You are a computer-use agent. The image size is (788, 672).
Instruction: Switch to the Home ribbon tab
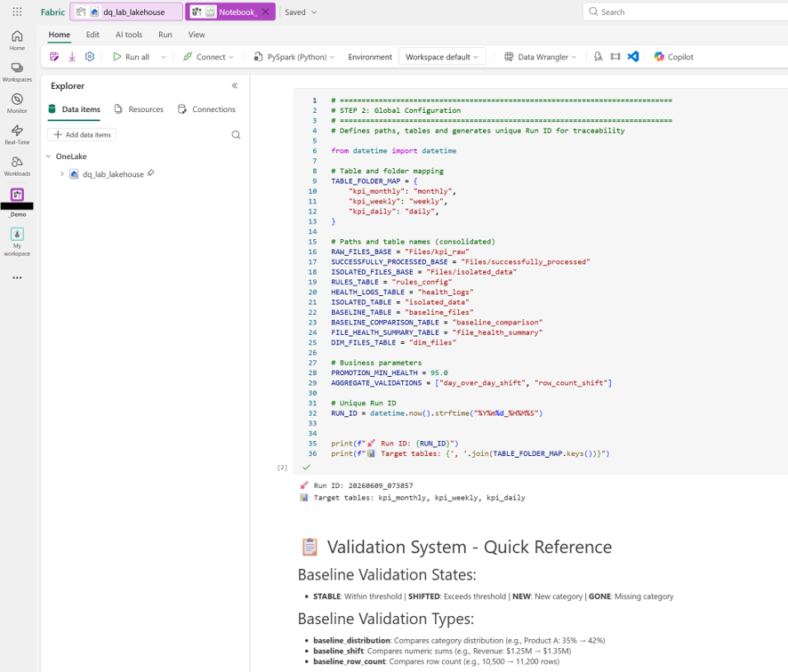(x=60, y=35)
